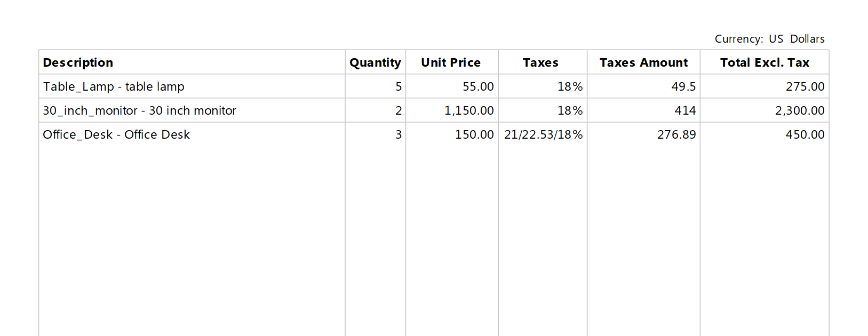Click the Currency: US Dollars label
The width and height of the screenshot is (868, 336).
769,39
